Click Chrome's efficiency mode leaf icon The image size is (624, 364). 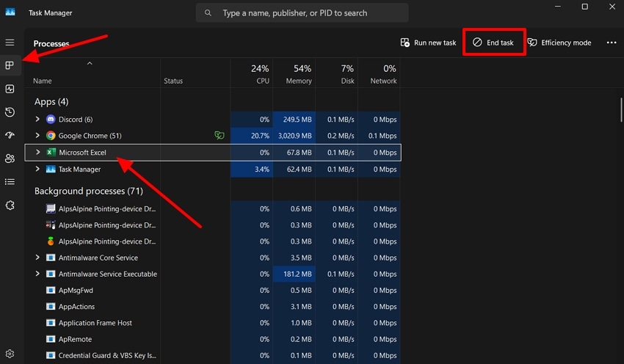[x=220, y=136]
